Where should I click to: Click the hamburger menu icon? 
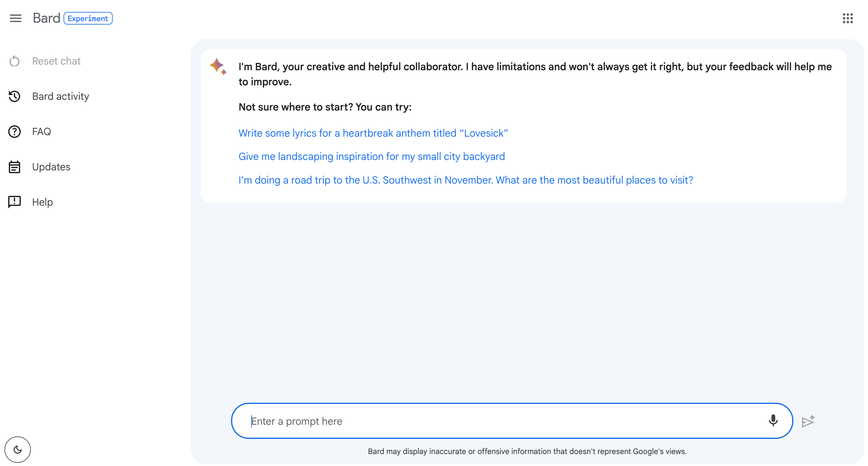click(15, 18)
